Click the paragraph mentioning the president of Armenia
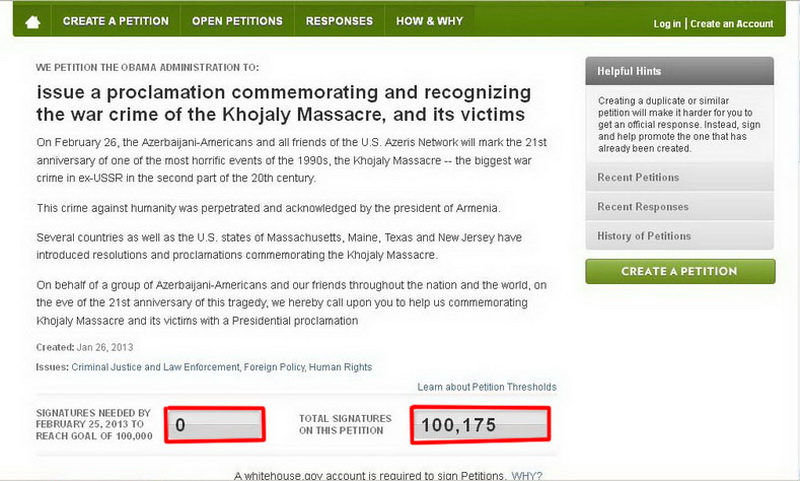This screenshot has width=800, height=481. pyautogui.click(x=268, y=208)
